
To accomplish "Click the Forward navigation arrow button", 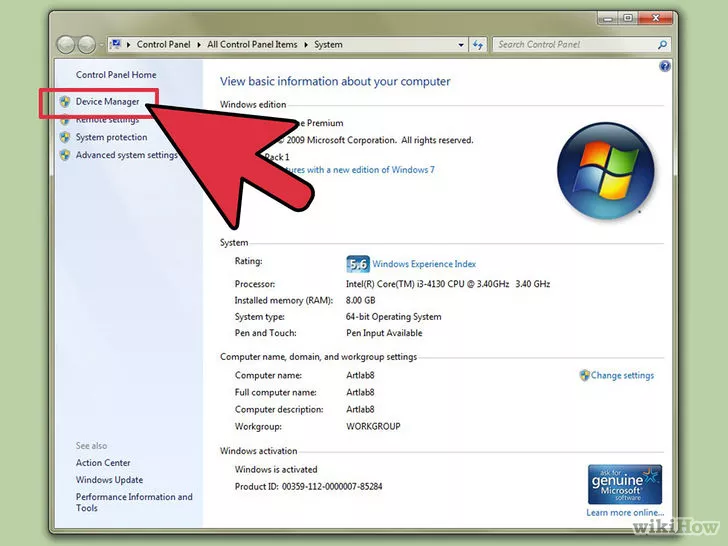I will click(88, 45).
